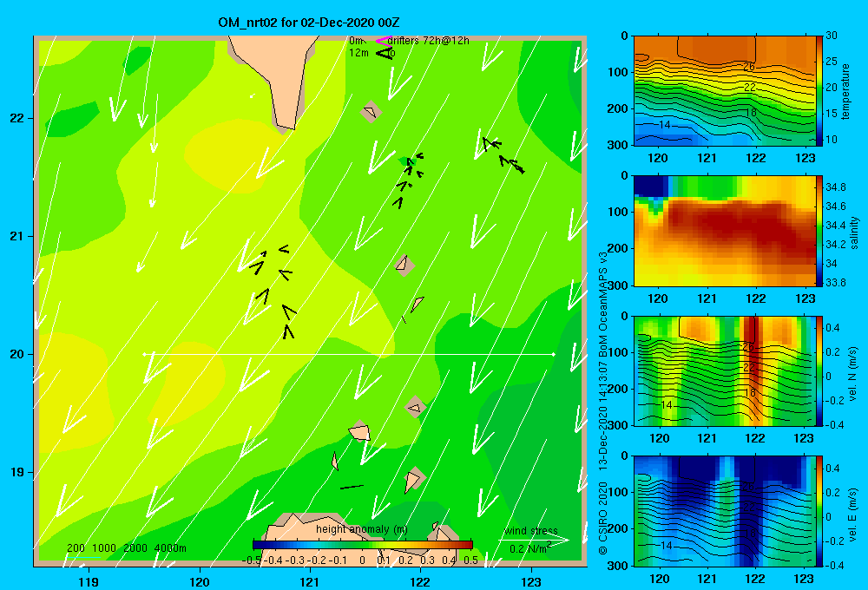Viewport: 868px width, 590px height.
Task: Click the 'height anomaly (m)' label
Action: click(362, 529)
